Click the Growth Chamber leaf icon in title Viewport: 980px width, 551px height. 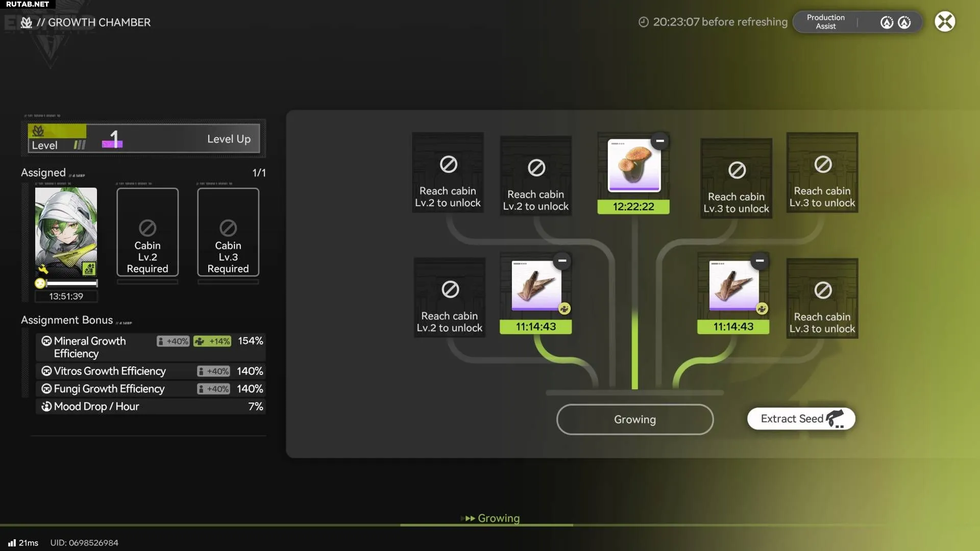pyautogui.click(x=27, y=22)
